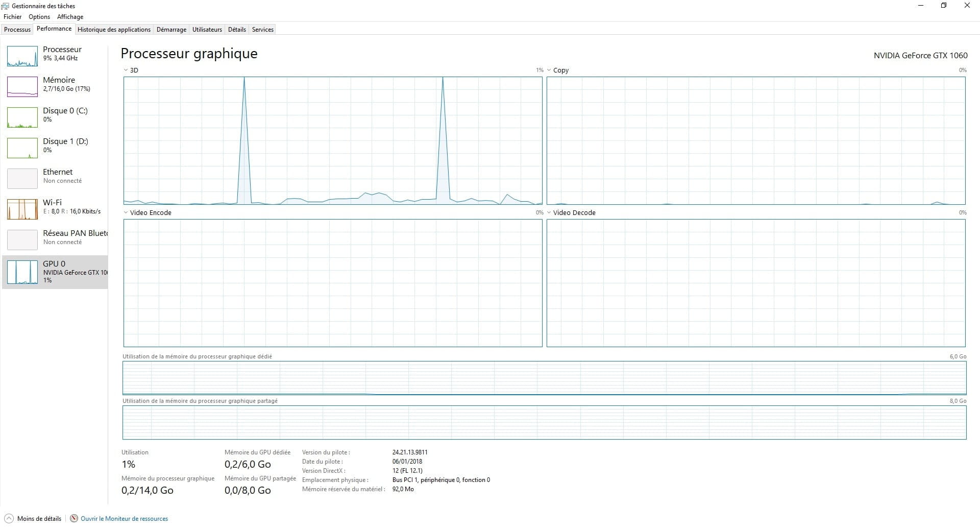Viewport: 980px width, 531px height.
Task: Click the 6,0 Go graph scale label
Action: tap(958, 356)
